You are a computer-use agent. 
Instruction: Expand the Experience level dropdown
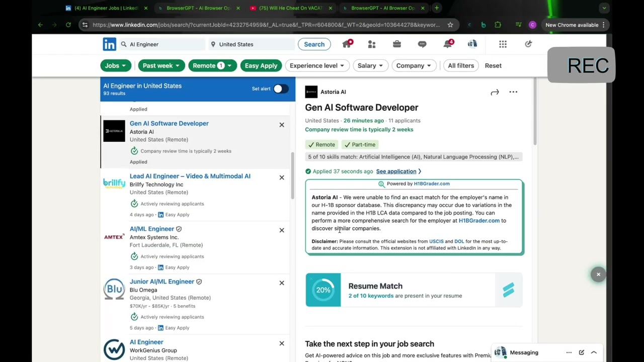[x=316, y=65]
